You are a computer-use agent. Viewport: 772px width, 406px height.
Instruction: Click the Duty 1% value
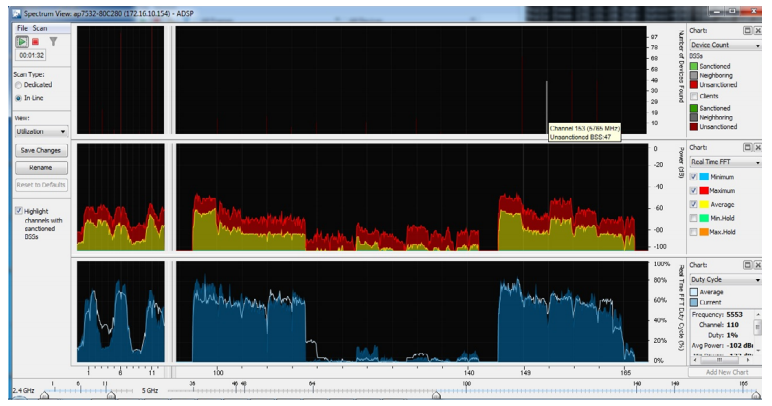[732, 335]
